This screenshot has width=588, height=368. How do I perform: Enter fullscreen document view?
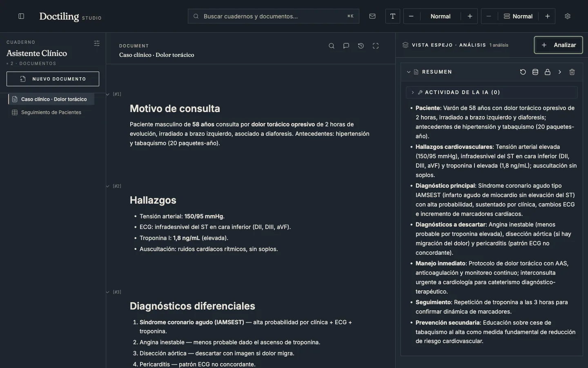point(376,46)
